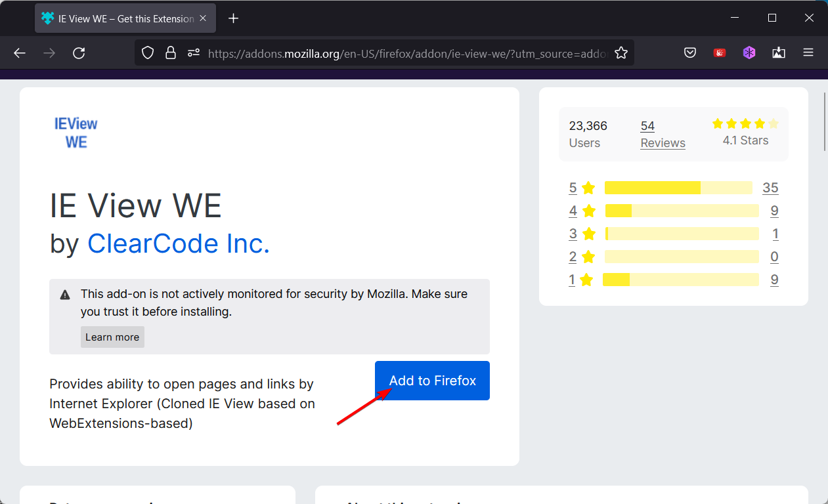Go back to the previous page

[x=20, y=53]
